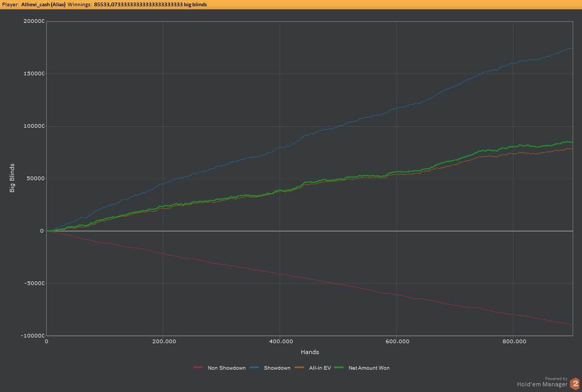Click the Big Blinds y-axis title
Image resolution: width=582 pixels, height=392 pixels.
tap(12, 178)
